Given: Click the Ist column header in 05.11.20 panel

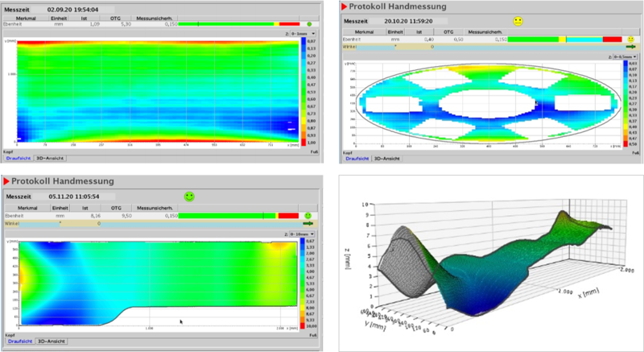Looking at the screenshot, I should click(85, 209).
